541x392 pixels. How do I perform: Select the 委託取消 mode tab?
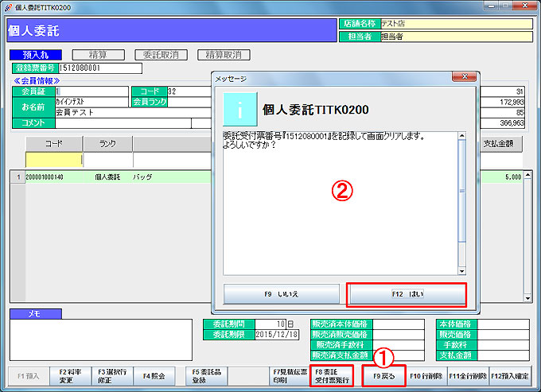162,55
